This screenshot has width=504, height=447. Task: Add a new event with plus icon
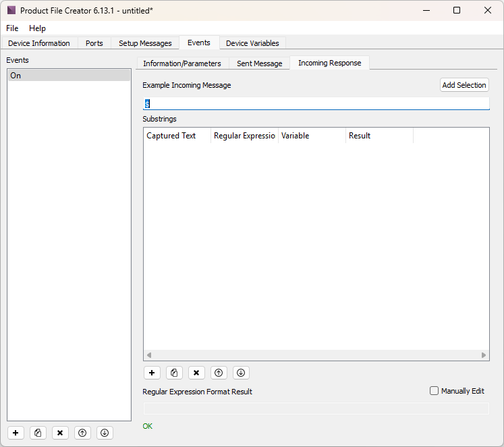[x=16, y=433]
